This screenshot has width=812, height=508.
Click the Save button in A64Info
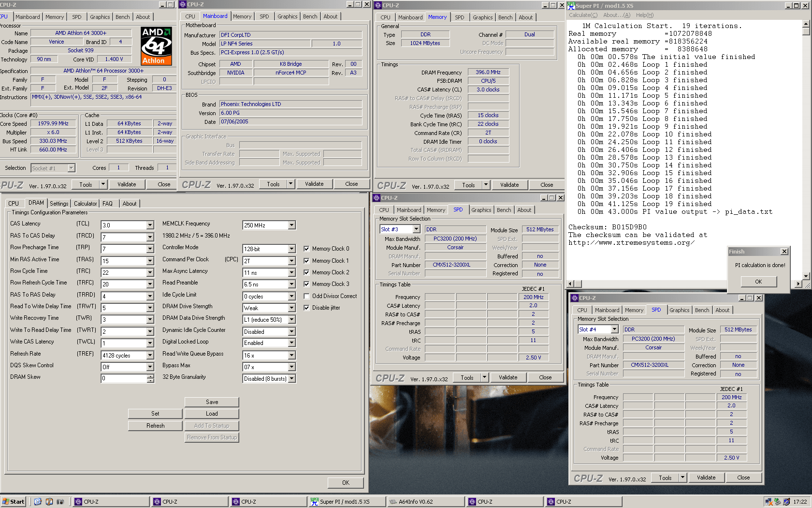click(x=212, y=402)
